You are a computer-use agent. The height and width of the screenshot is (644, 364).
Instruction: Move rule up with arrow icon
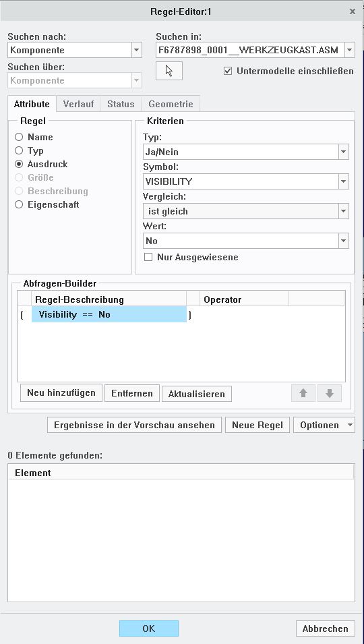(x=303, y=393)
